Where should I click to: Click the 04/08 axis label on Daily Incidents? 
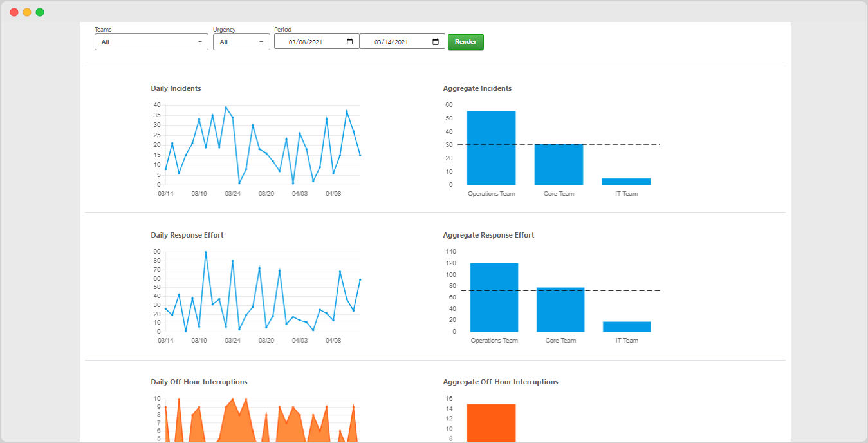333,193
